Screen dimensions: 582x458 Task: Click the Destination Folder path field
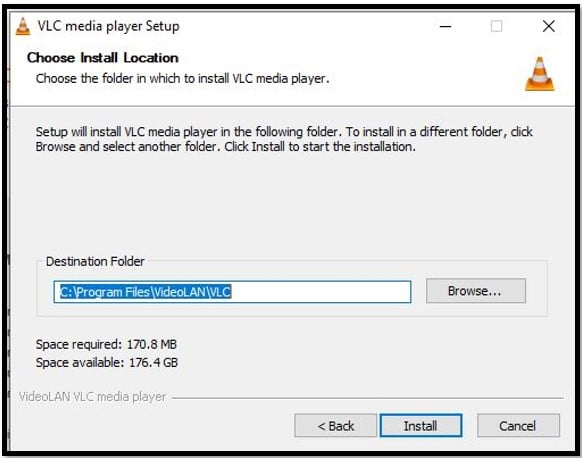click(x=232, y=292)
